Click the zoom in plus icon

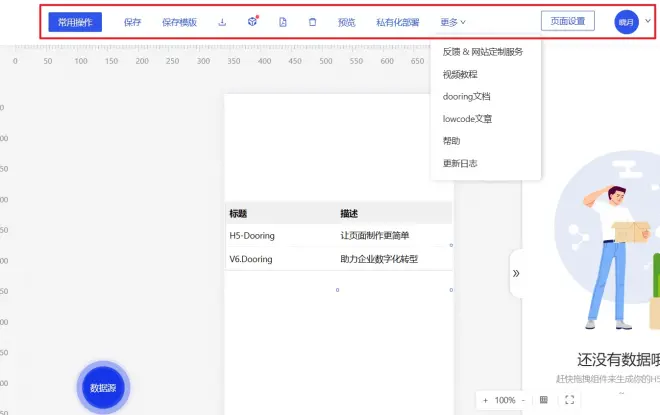coord(486,400)
